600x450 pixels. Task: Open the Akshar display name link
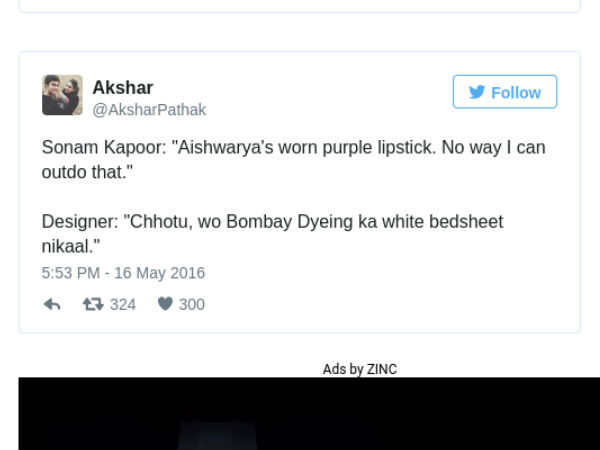pyautogui.click(x=122, y=87)
